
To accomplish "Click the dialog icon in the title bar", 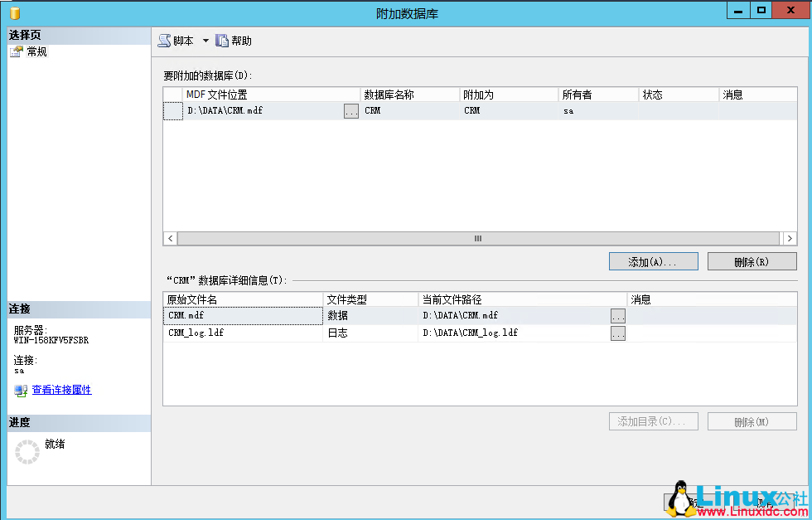I will coord(13,9).
